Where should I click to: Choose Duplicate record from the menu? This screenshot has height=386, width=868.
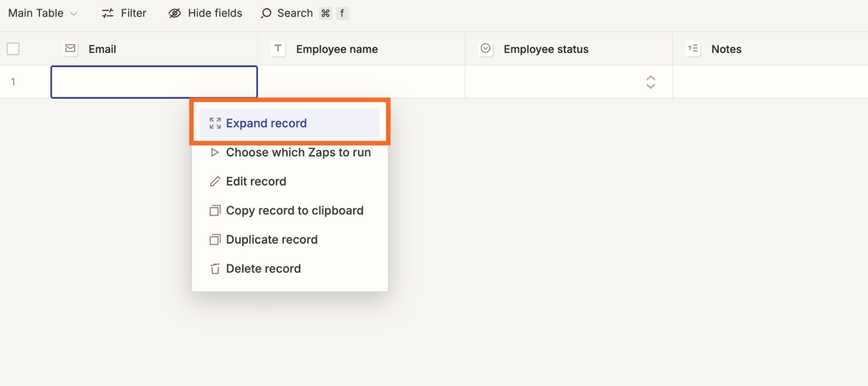click(x=290, y=240)
